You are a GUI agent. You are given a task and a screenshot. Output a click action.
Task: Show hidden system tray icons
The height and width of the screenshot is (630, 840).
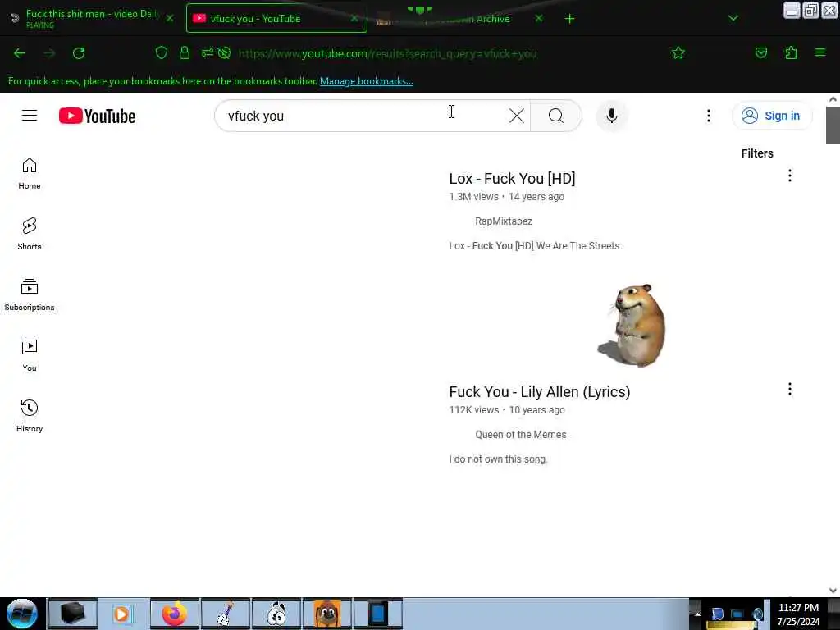tap(697, 614)
